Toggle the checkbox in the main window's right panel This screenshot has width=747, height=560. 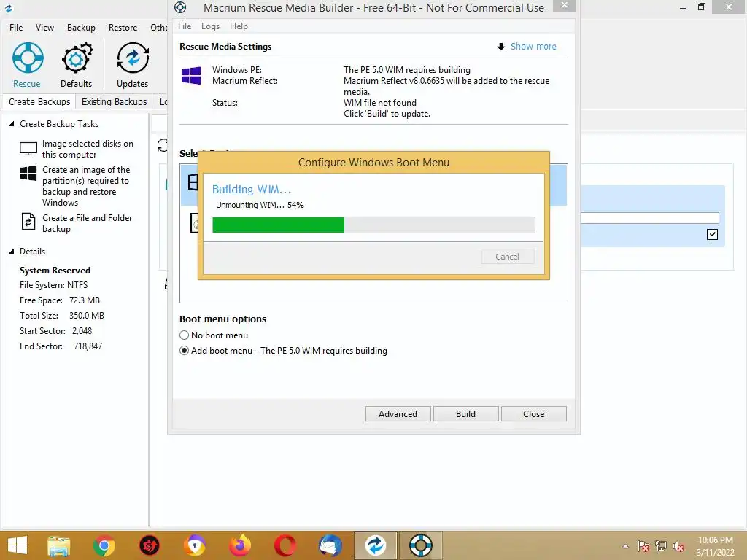tap(712, 234)
